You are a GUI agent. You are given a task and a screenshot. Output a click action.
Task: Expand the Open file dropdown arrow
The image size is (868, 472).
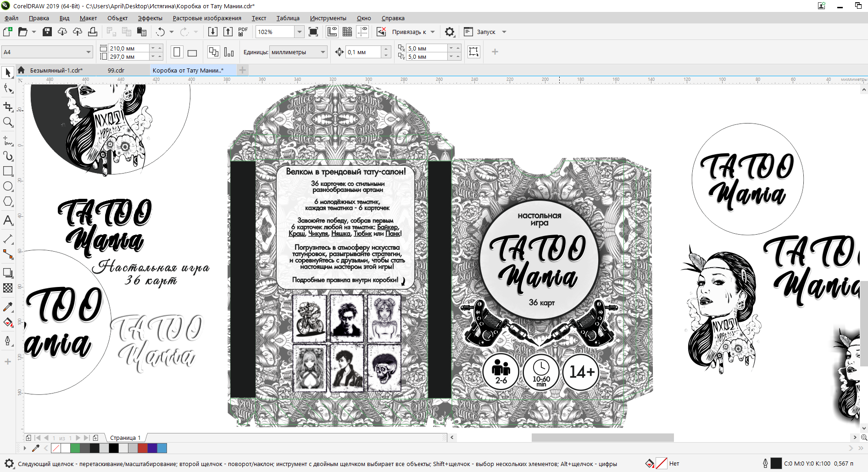click(x=33, y=32)
